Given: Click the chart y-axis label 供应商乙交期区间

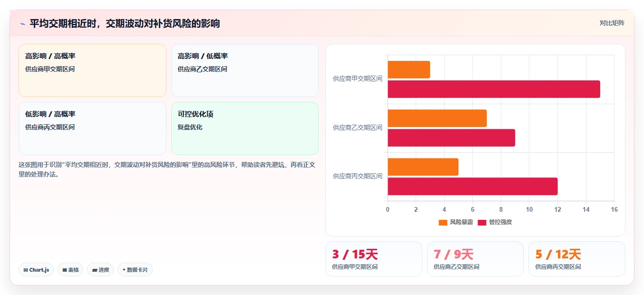Looking at the screenshot, I should tap(358, 128).
